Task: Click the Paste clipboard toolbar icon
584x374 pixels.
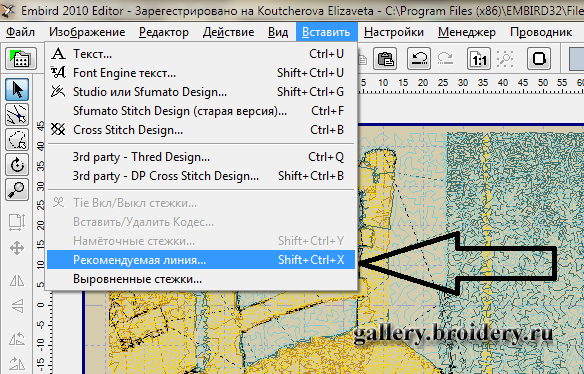Action: (385, 58)
